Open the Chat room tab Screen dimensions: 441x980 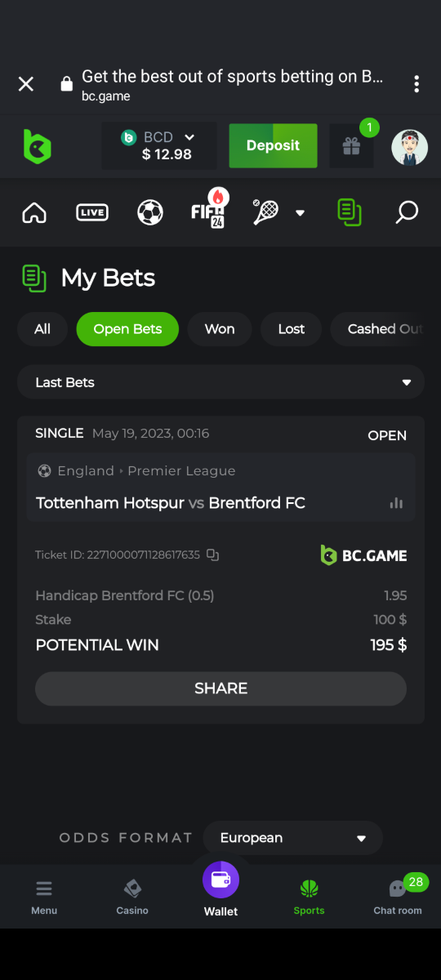pyautogui.click(x=398, y=897)
